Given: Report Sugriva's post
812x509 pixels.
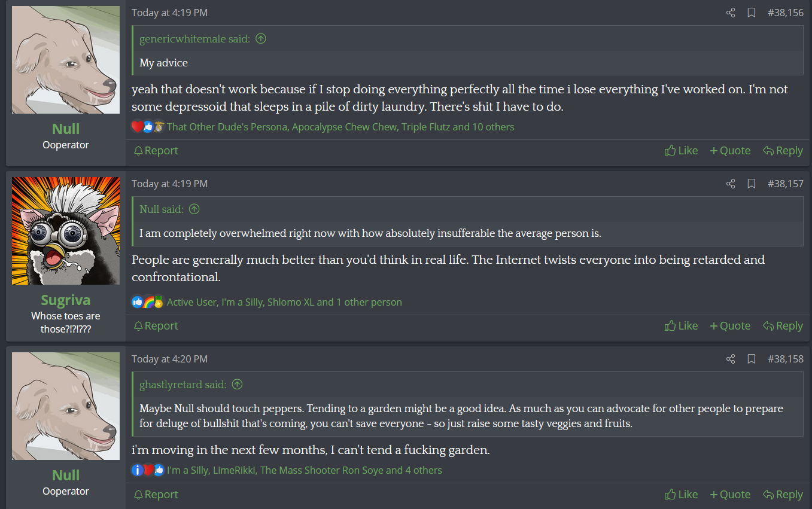Looking at the screenshot, I should point(156,326).
